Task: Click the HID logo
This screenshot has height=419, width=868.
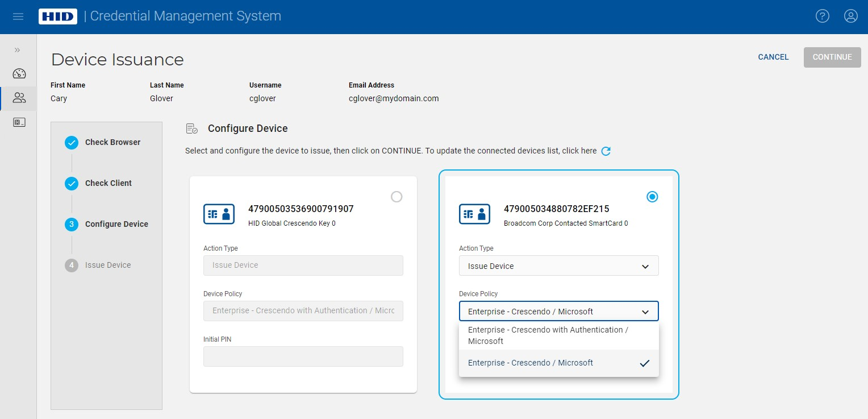Action: click(x=58, y=16)
